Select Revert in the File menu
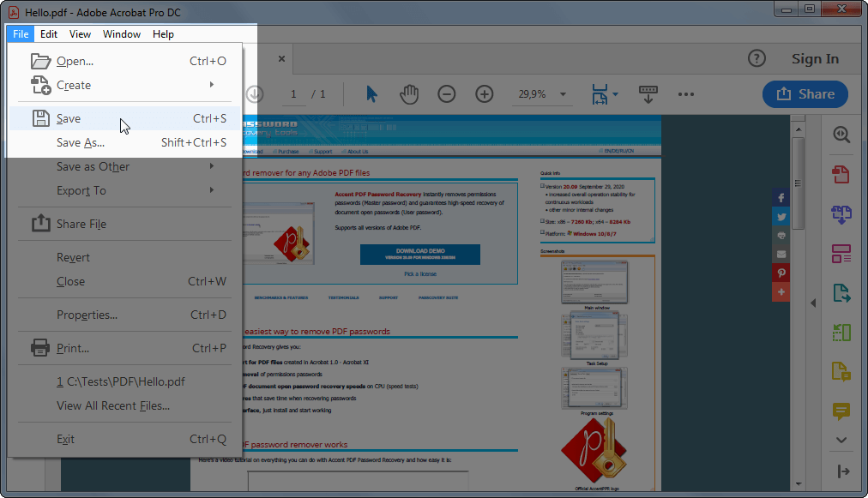The image size is (868, 498). (125, 257)
